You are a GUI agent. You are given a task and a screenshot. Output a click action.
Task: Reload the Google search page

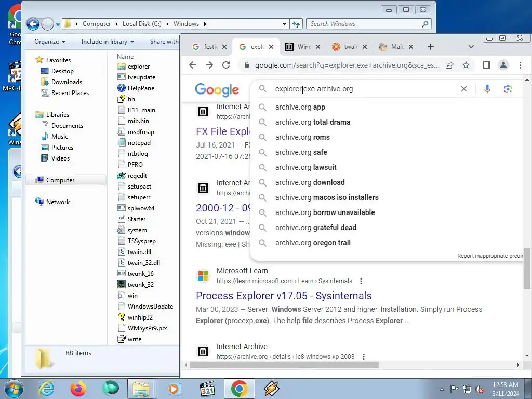pyautogui.click(x=226, y=65)
